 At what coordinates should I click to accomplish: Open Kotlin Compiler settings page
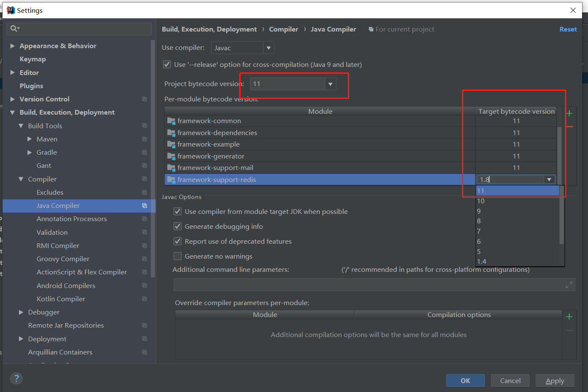[61, 299]
